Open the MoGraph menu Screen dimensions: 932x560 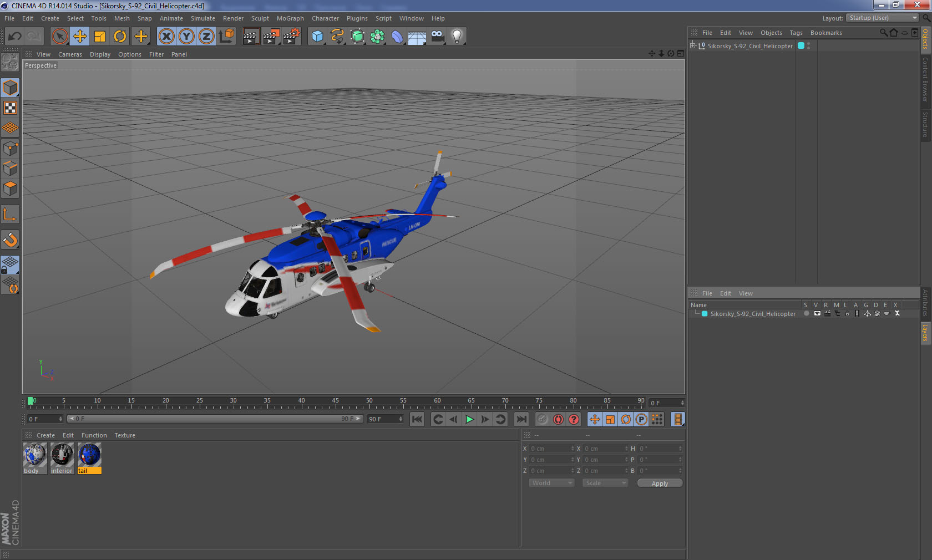290,18
